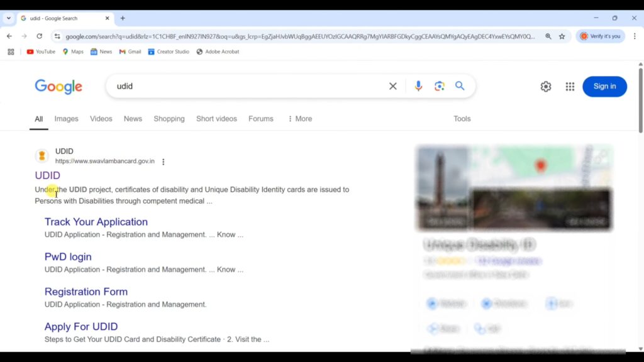The image size is (644, 362).
Task: Click the map thumbnail with red pin
Action: pos(540,167)
